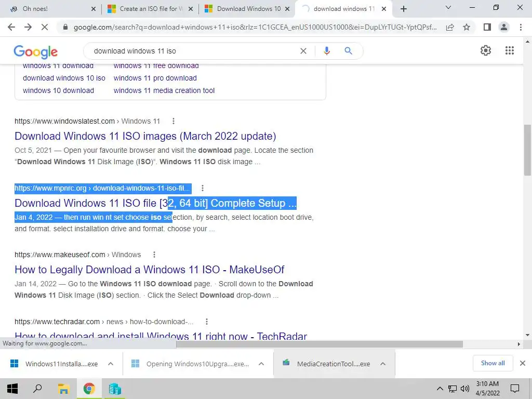The image size is (532, 399).
Task: Bookmark this page with the star
Action: [x=467, y=27]
